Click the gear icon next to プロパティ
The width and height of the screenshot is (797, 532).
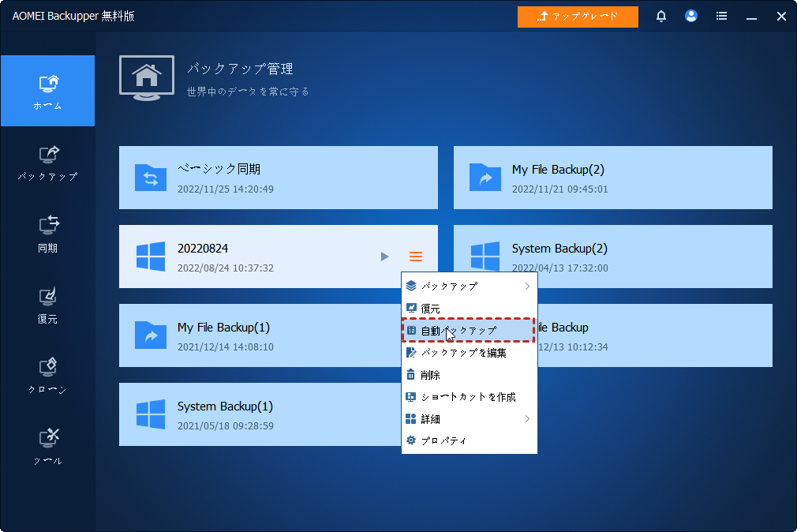point(410,440)
